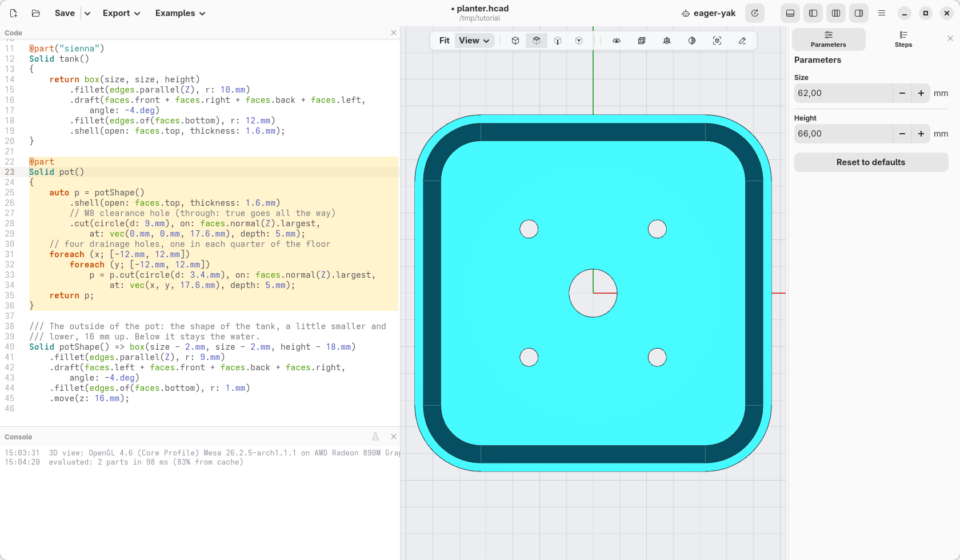Select the bottom-corner cube view icon
Image resolution: width=960 pixels, height=560 pixels.
[x=579, y=41]
